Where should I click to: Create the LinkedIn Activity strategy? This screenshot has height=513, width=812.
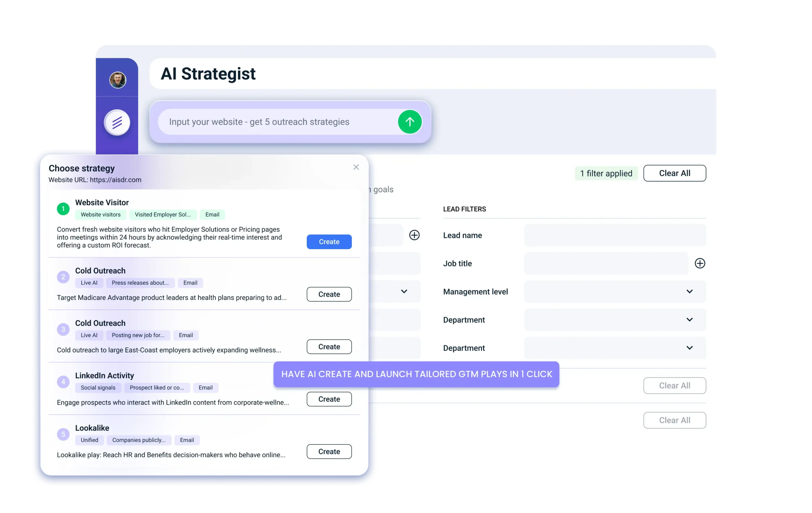tap(329, 399)
